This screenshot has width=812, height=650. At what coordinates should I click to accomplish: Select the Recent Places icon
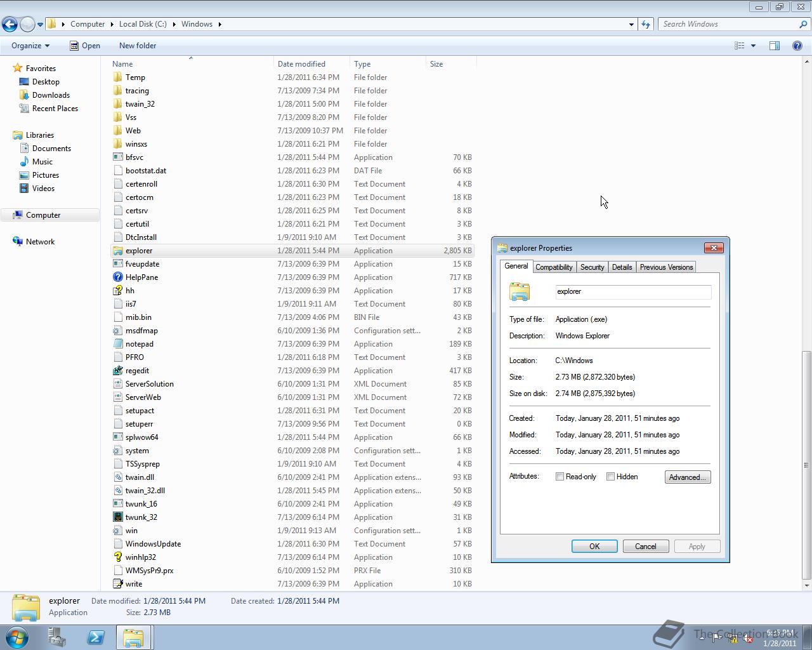[x=25, y=109]
